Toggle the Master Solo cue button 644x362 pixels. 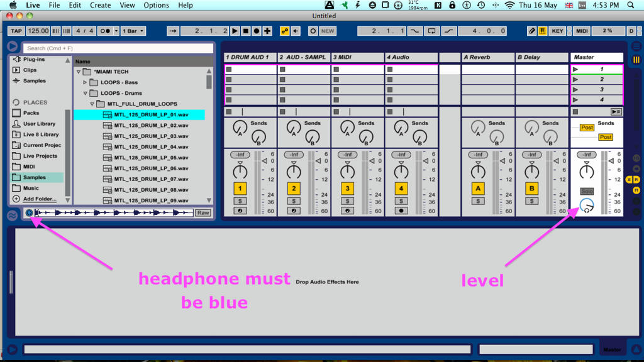click(587, 191)
